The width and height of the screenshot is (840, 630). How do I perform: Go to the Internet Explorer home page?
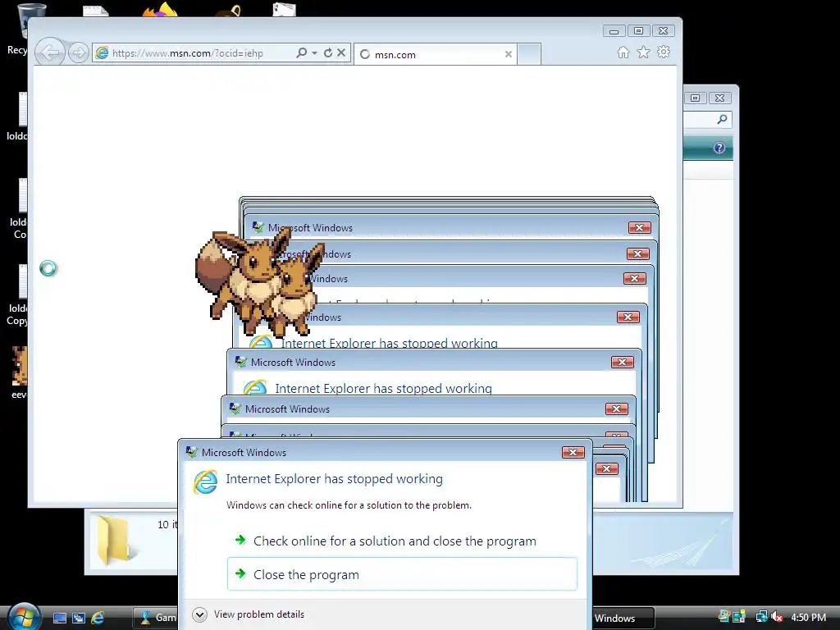[x=623, y=52]
